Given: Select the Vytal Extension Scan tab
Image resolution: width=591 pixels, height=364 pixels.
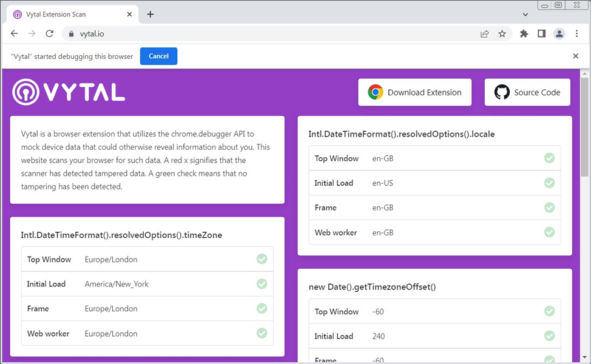Looking at the screenshot, I should pyautogui.click(x=73, y=15).
